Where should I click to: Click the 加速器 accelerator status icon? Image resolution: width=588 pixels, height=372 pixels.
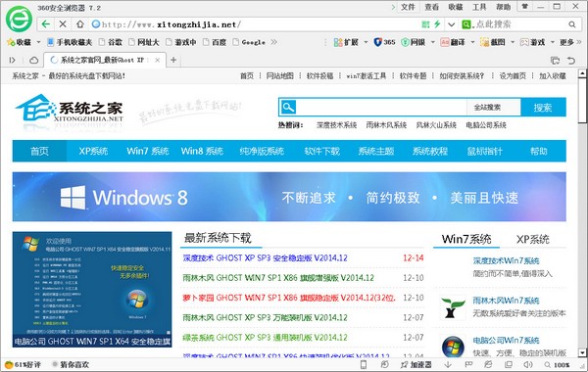click(x=416, y=364)
